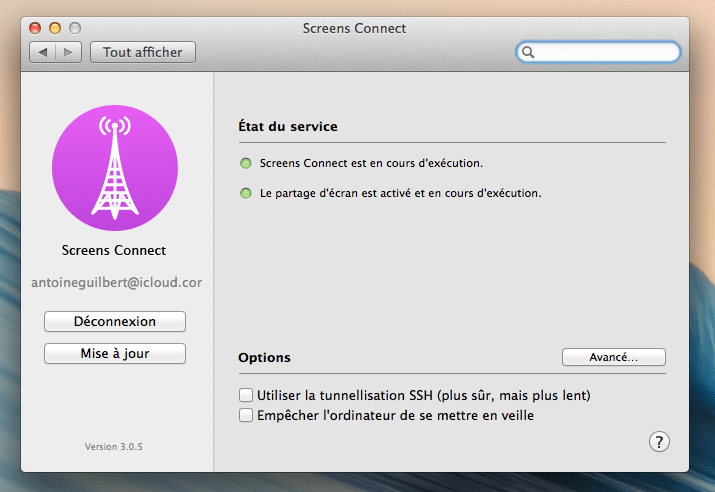Click green status dot for Screens Connect

246,163
